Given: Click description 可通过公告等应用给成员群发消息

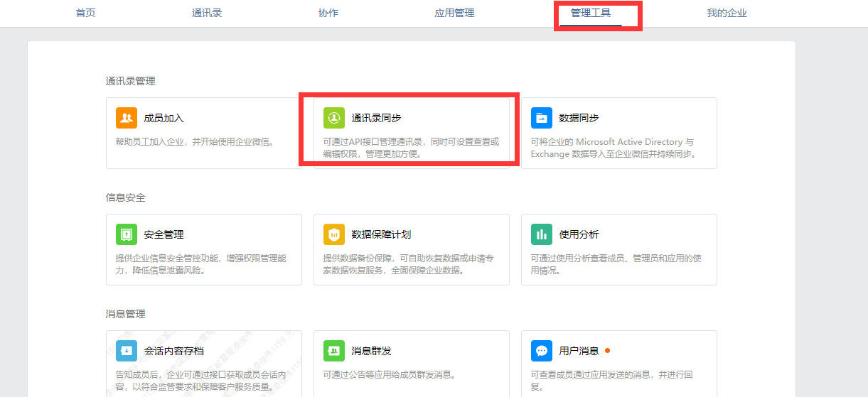Looking at the screenshot, I should (389, 375).
